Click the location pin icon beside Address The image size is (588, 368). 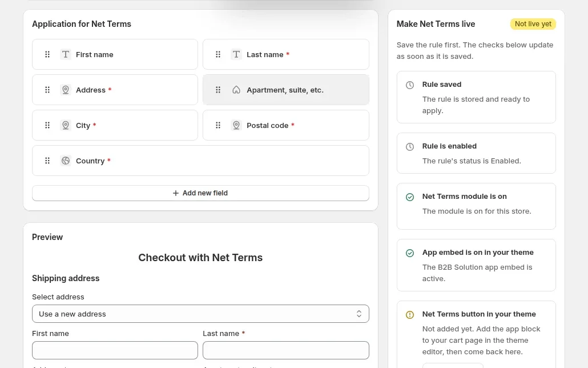click(66, 90)
